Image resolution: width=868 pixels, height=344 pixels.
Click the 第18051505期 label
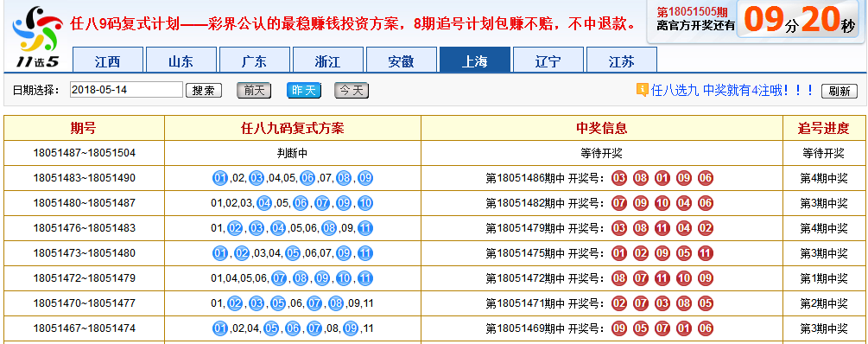click(x=692, y=12)
